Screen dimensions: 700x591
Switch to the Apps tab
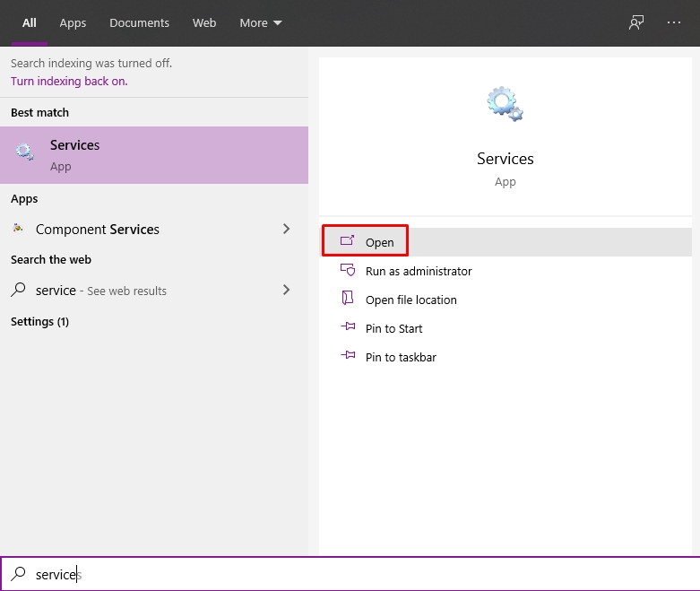click(x=73, y=22)
